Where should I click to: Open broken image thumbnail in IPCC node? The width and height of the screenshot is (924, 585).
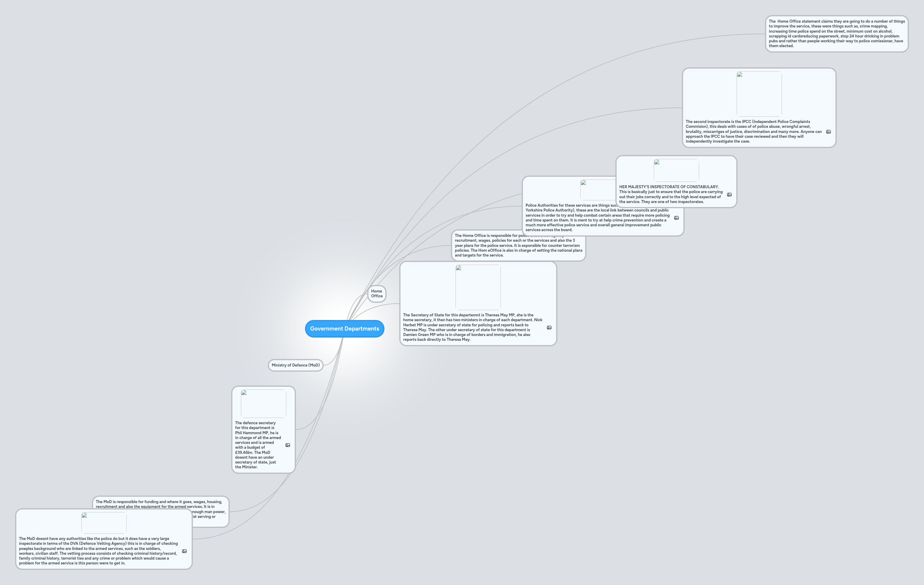[759, 94]
